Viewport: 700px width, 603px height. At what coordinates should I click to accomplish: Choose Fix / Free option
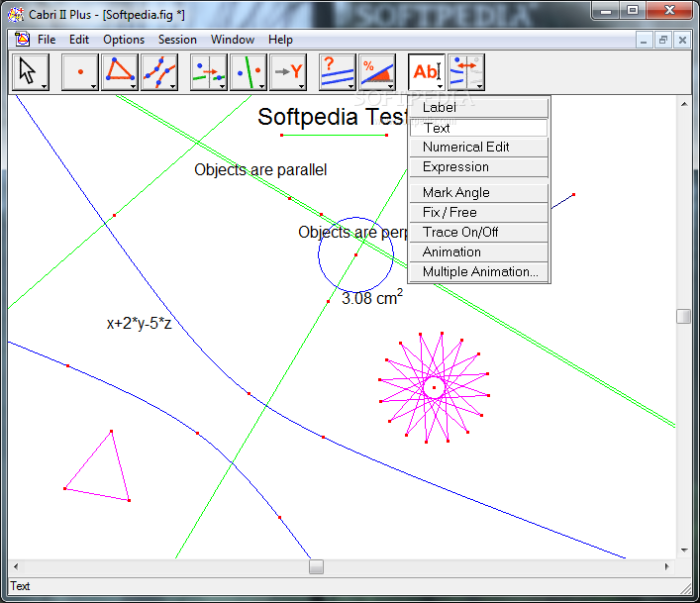pos(478,213)
